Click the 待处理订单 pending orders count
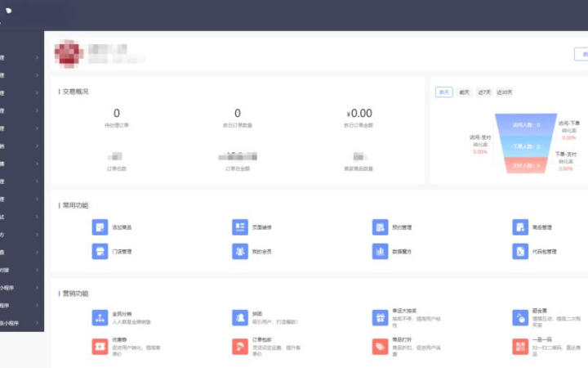 [117, 113]
